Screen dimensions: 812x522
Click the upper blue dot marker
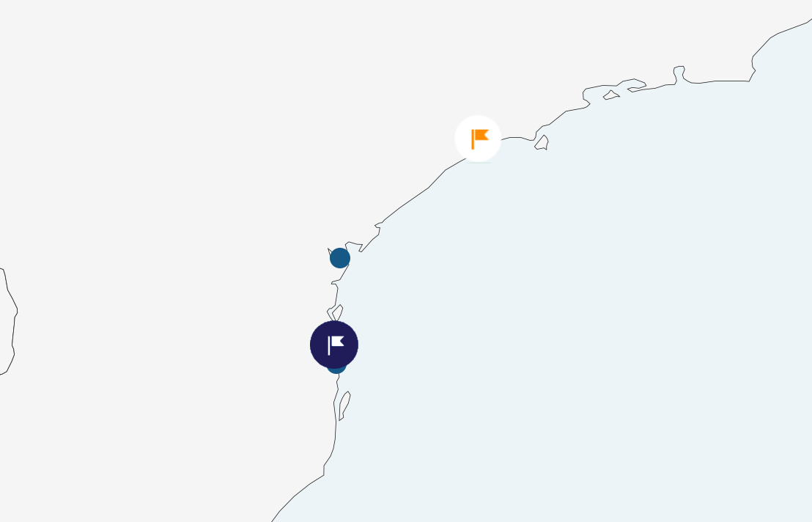[x=340, y=258]
